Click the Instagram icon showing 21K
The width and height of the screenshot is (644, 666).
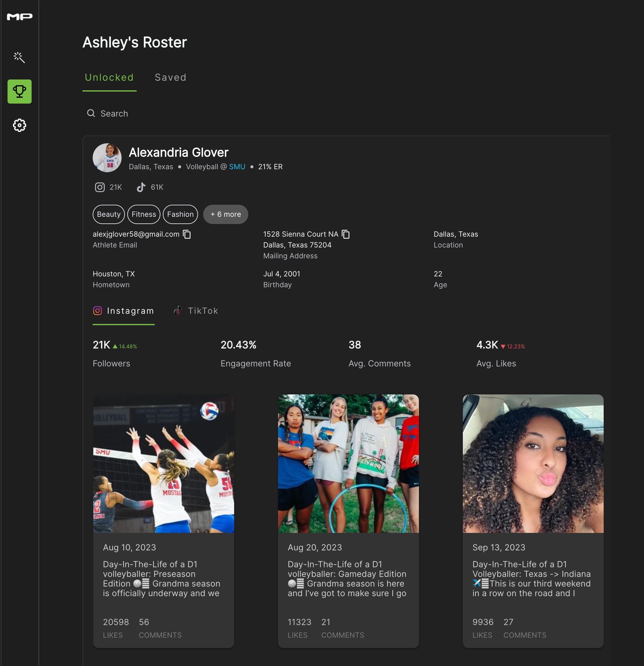[100, 187]
